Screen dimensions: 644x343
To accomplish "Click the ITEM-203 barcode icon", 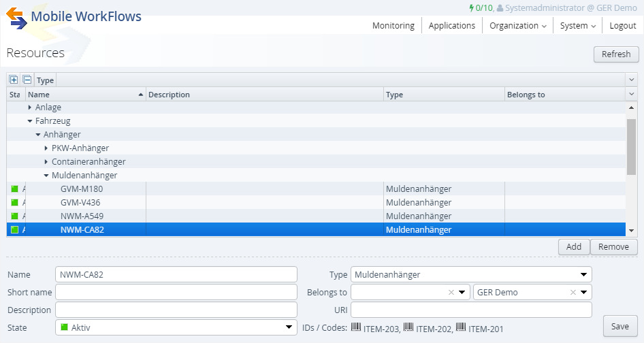I will coord(355,328).
